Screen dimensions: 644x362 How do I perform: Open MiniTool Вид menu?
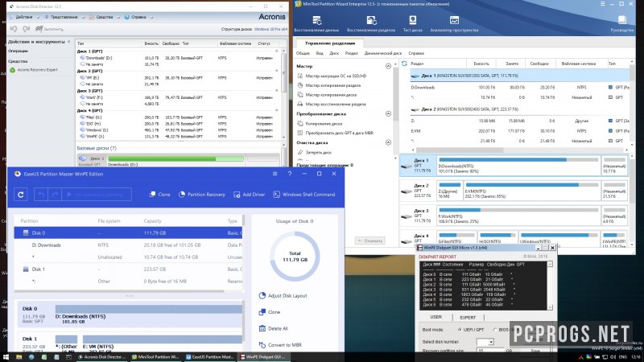coord(320,53)
